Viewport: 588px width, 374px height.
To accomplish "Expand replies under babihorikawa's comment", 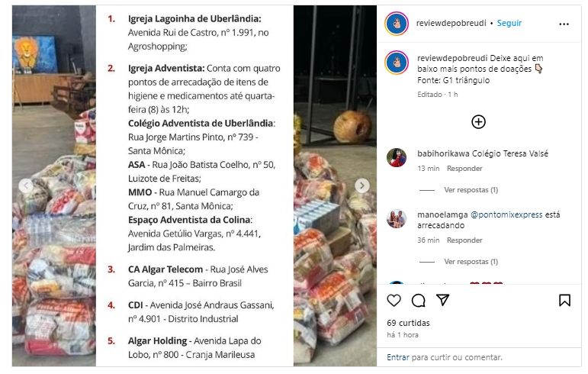I will (471, 190).
